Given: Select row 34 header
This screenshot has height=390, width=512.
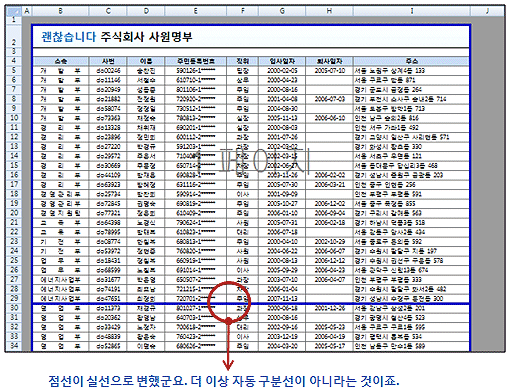Looking at the screenshot, I should [14, 346].
